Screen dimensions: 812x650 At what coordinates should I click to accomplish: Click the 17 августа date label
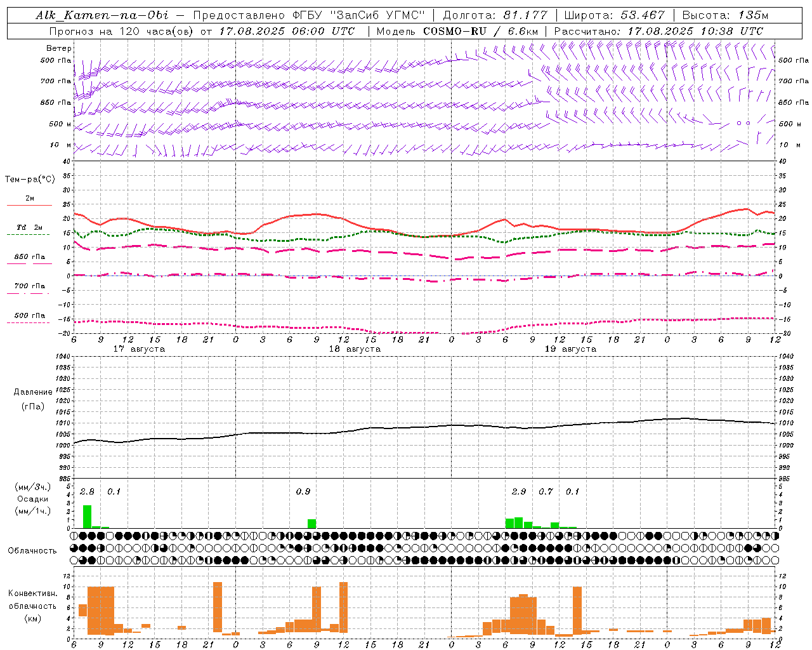pos(139,349)
